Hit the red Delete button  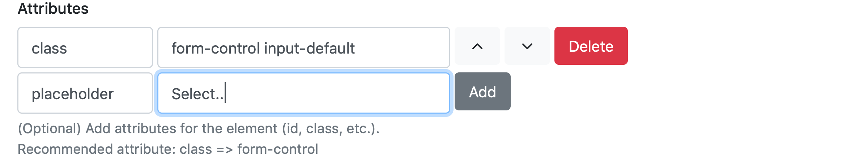click(591, 46)
